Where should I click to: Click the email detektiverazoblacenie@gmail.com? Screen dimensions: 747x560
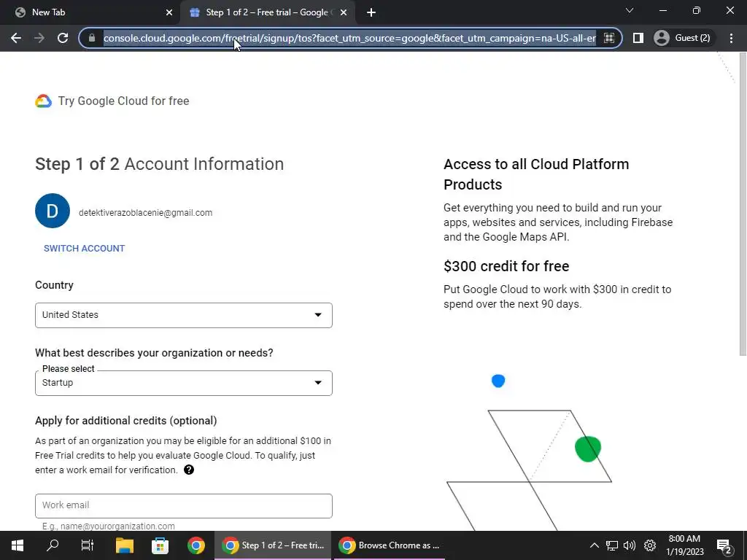145,213
